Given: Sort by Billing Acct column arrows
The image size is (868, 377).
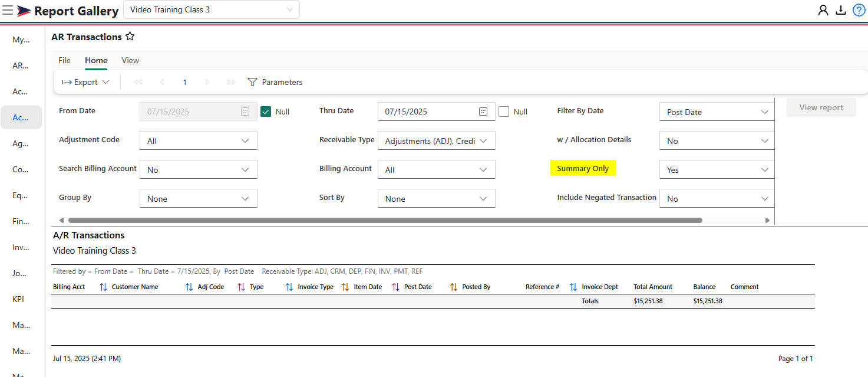Looking at the screenshot, I should point(103,287).
